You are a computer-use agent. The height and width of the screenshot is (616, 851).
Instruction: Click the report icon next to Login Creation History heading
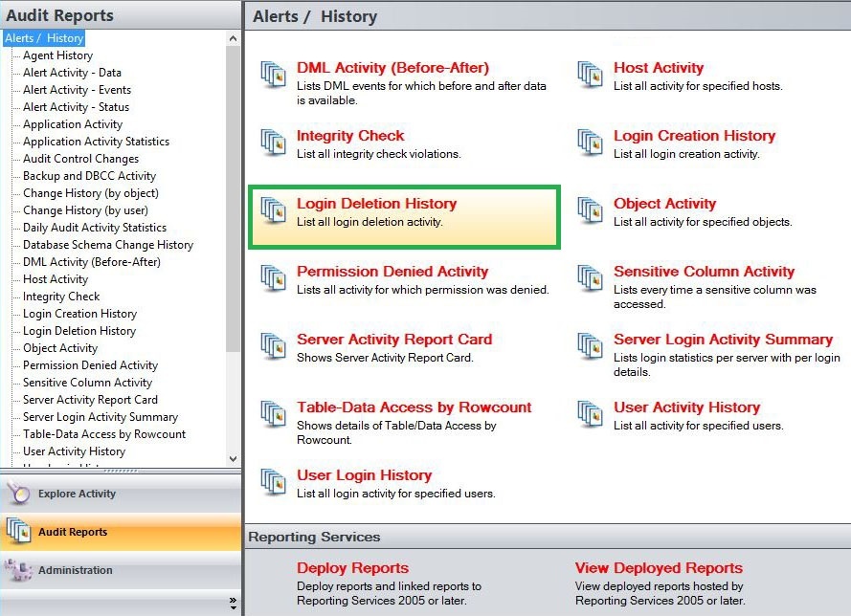590,142
